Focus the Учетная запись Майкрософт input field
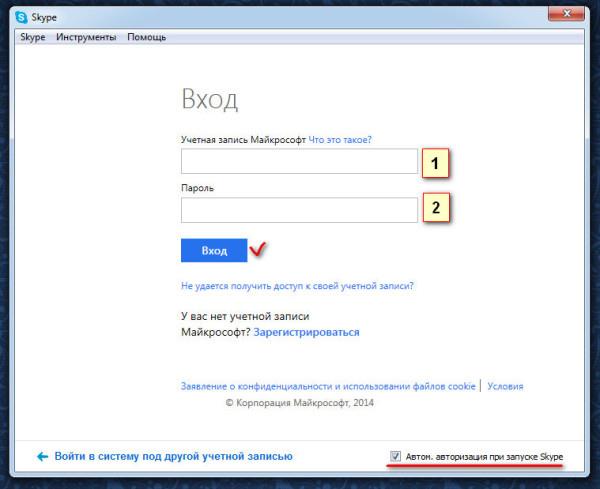The image size is (600, 489). pos(298,162)
